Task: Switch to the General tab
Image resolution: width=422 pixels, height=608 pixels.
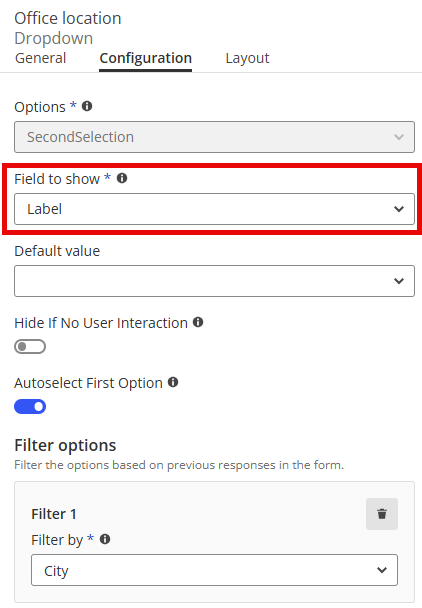Action: (40, 58)
